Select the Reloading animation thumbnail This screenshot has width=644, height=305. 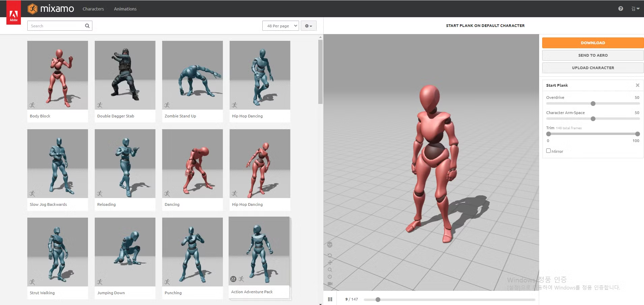coord(125,164)
